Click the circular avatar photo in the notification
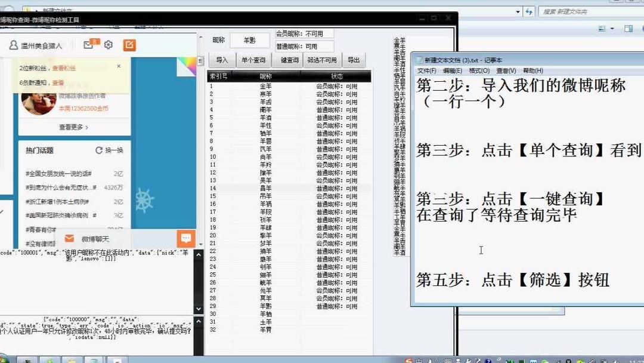The height and width of the screenshot is (363, 644). (37, 103)
